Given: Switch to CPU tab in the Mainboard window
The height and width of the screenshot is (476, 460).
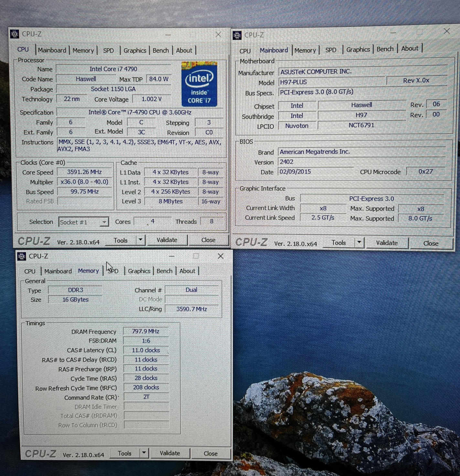Looking at the screenshot, I should click(245, 51).
